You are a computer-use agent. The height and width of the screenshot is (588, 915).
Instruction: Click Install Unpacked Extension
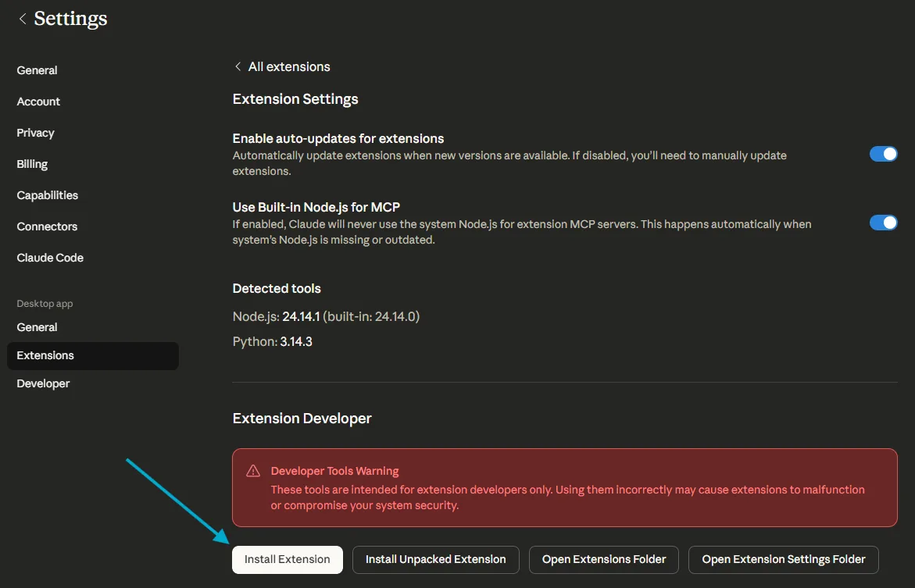pos(435,559)
